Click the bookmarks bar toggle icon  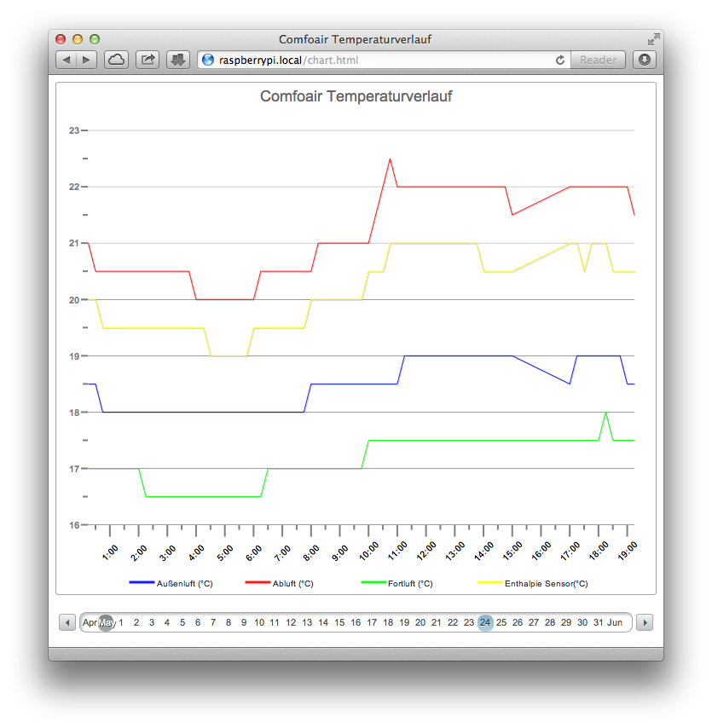point(178,60)
